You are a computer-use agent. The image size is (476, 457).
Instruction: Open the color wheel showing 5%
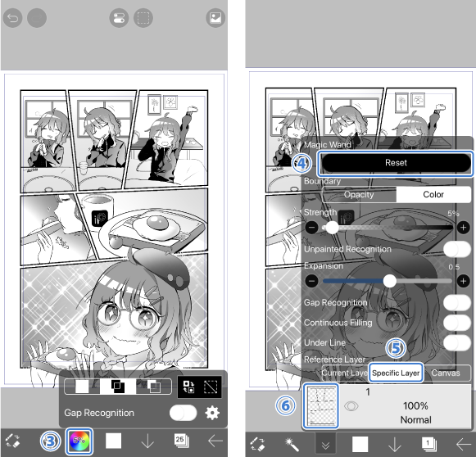click(79, 441)
